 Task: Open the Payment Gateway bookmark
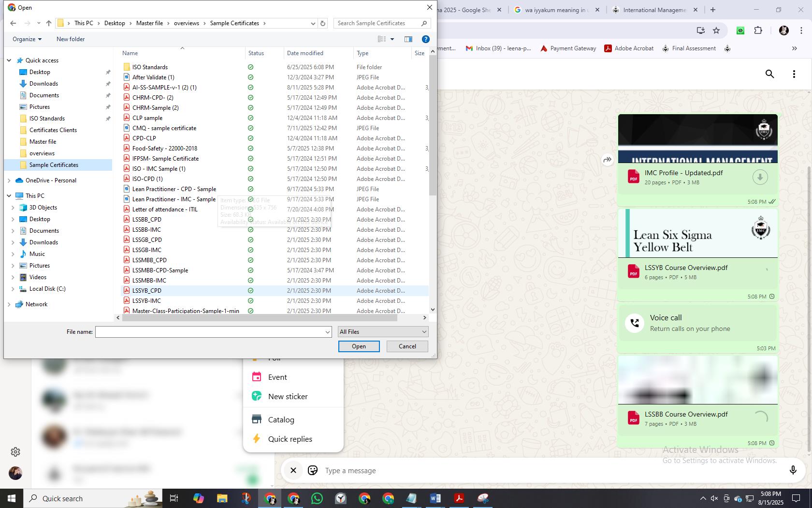coord(568,48)
